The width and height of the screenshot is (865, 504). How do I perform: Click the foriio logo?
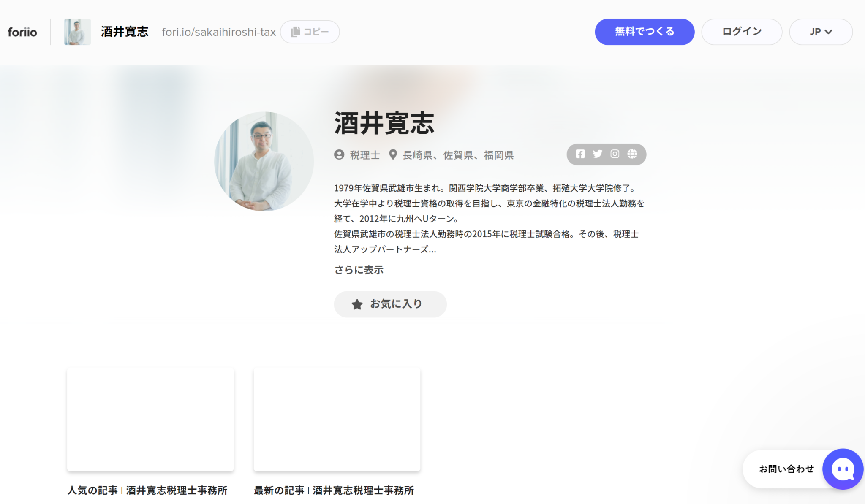point(22,32)
